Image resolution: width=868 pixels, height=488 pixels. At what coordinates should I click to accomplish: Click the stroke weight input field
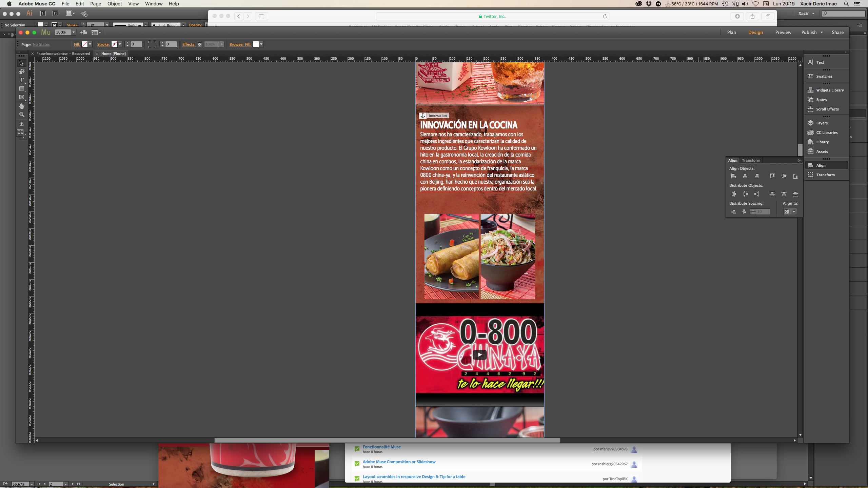136,44
